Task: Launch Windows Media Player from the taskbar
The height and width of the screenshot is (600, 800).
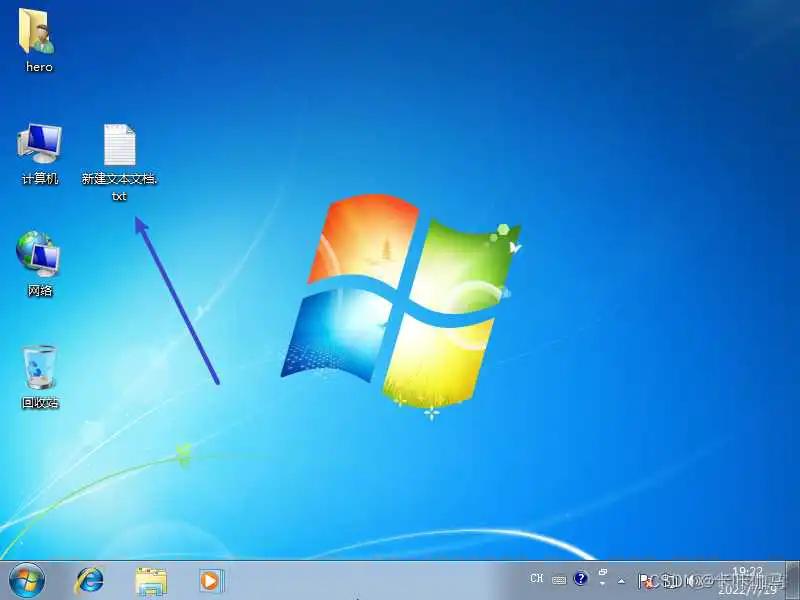Action: tap(209, 580)
